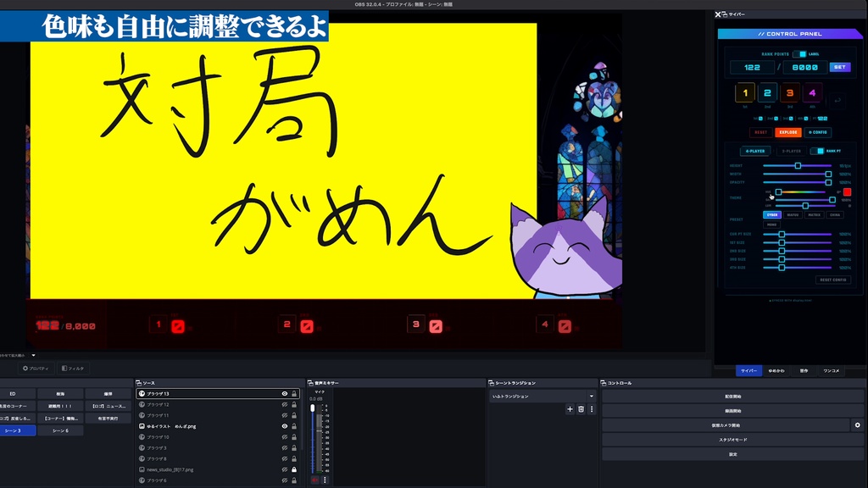Click the trash icon in シーントランジション panel

coord(581,409)
